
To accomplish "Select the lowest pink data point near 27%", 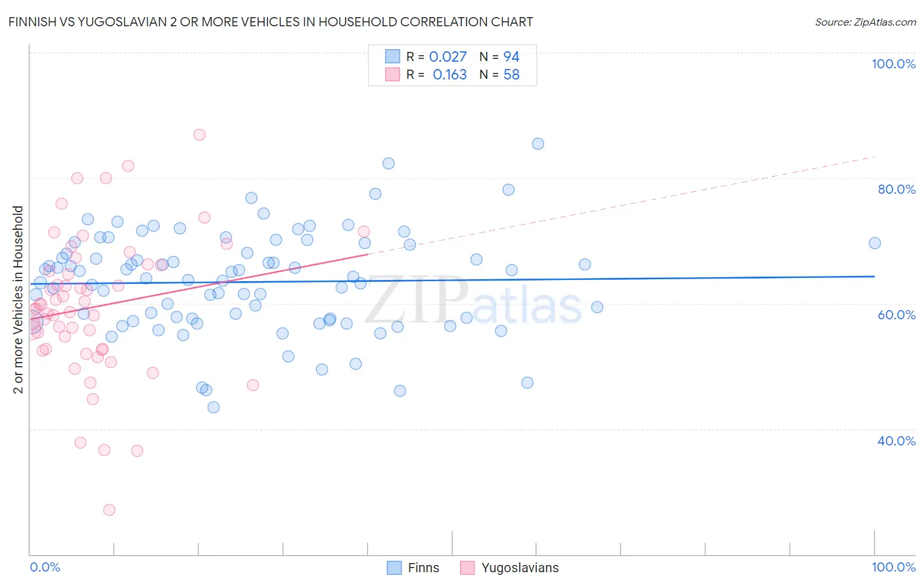I will 109,510.
